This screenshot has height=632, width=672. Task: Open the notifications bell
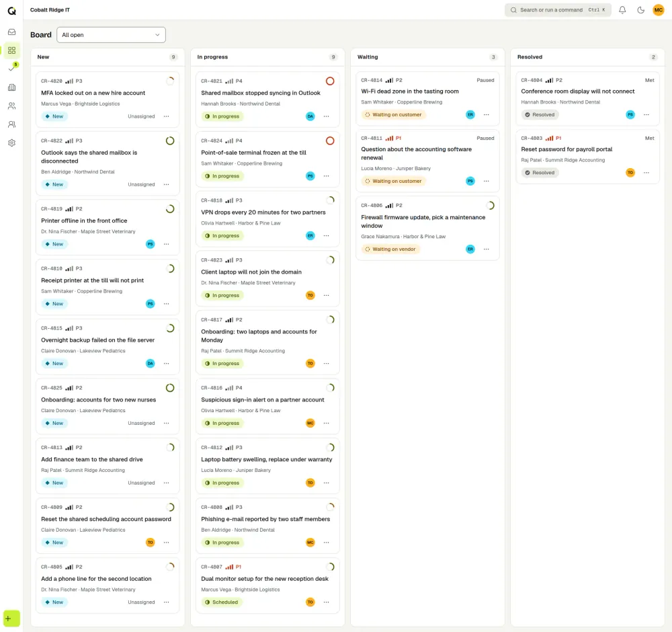coord(622,10)
